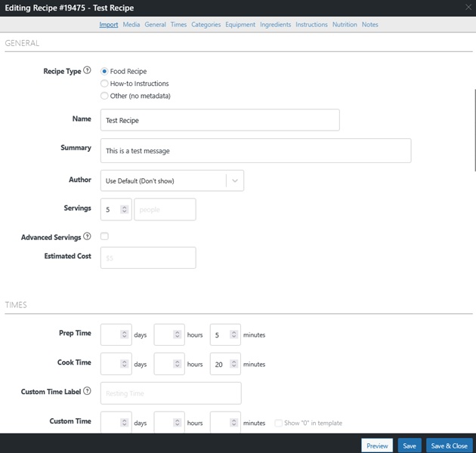This screenshot has width=476, height=453.
Task: Click the Custom Time Label help icon
Action: tap(88, 391)
